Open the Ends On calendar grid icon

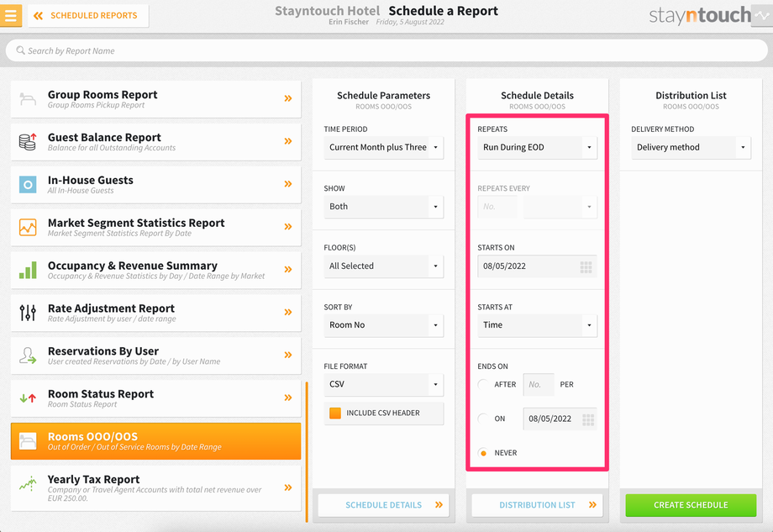click(x=587, y=419)
